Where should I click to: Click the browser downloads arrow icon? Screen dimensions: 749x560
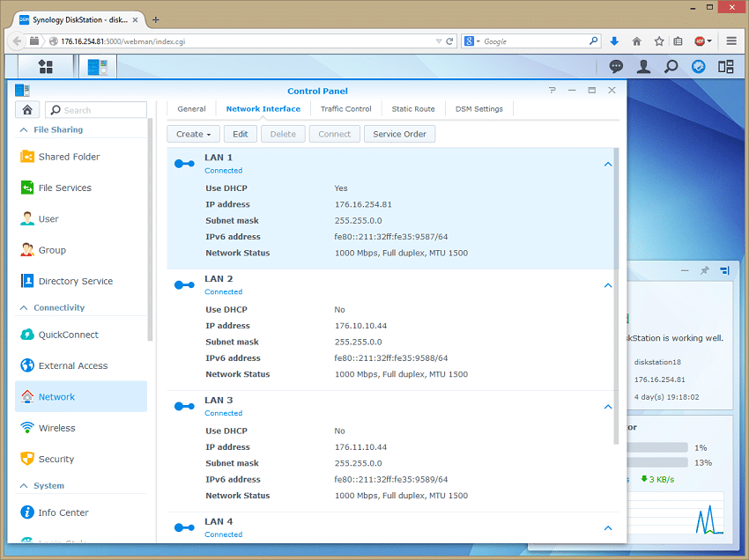614,41
